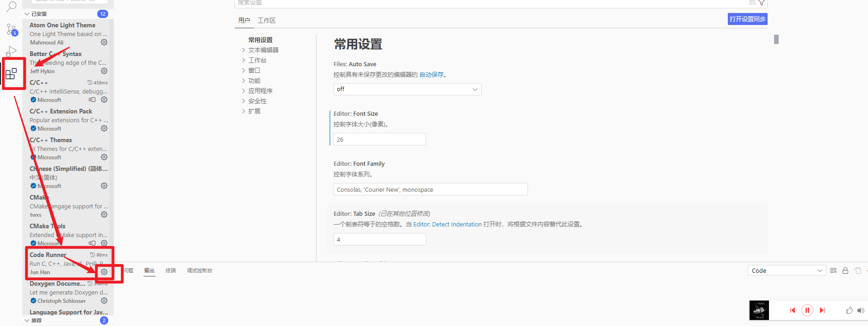Open the gear menu for C/C++ Themes
This screenshot has width=868, height=326.
[104, 157]
